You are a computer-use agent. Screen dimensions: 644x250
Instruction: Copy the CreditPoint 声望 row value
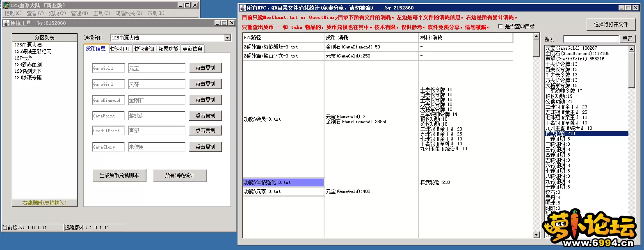click(x=205, y=130)
